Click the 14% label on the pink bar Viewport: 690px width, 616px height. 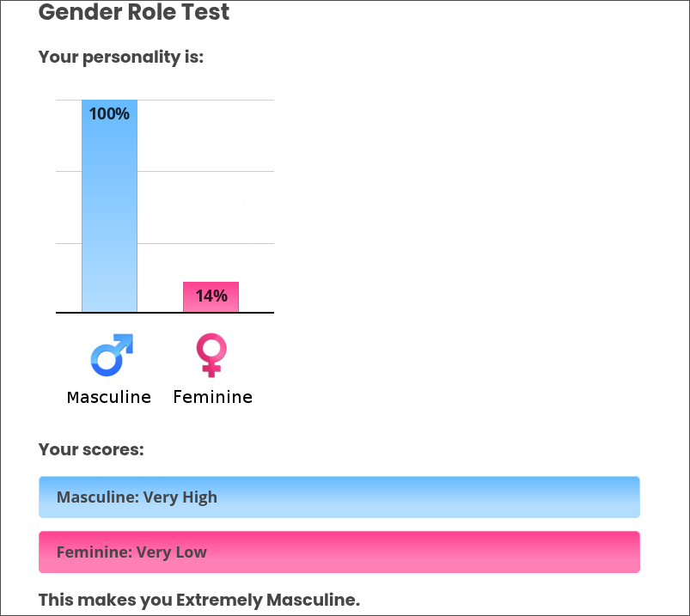211,296
